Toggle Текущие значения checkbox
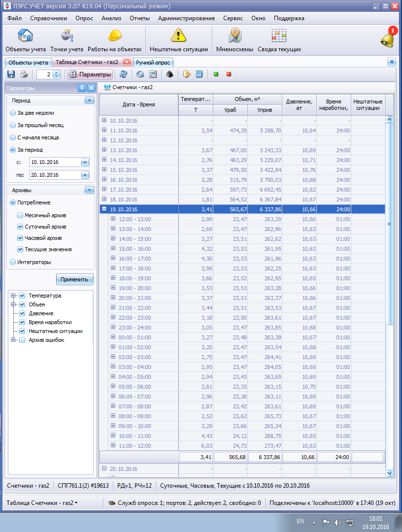The image size is (402, 532). [x=20, y=249]
